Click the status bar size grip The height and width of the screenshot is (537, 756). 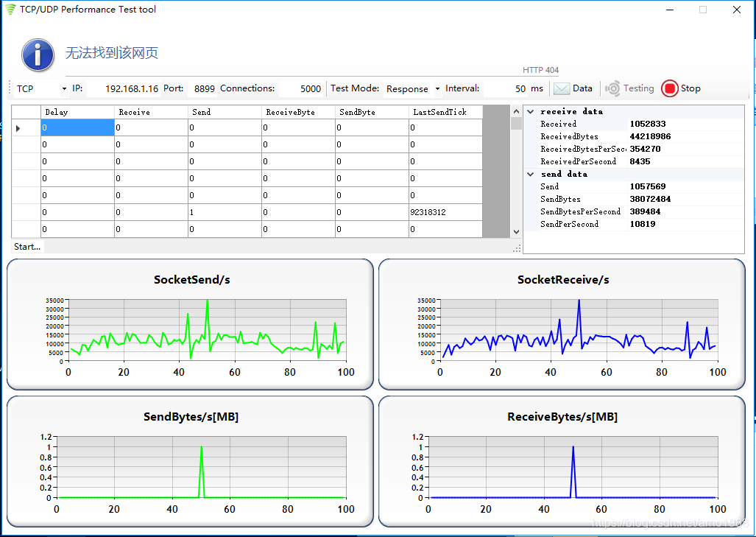[517, 248]
